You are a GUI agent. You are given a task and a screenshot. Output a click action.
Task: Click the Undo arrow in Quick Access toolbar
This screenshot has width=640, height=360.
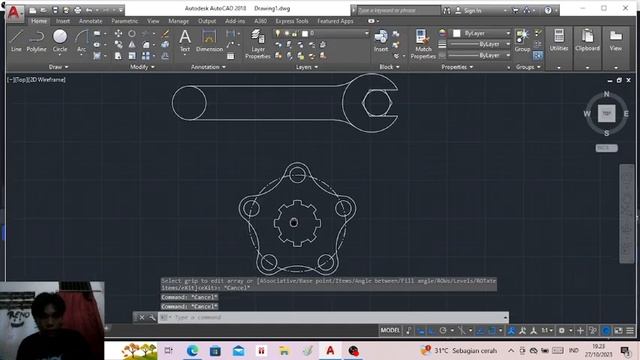coord(89,10)
